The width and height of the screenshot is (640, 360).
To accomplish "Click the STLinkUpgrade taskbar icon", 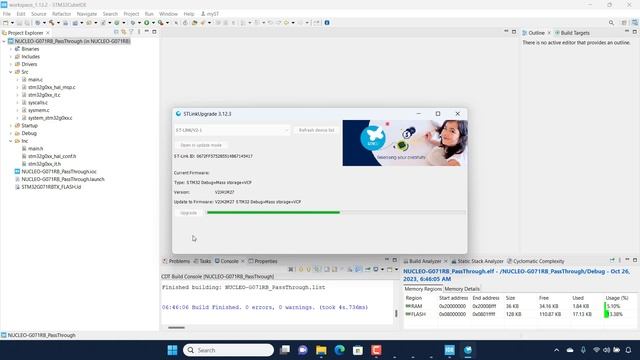I will coord(468,350).
